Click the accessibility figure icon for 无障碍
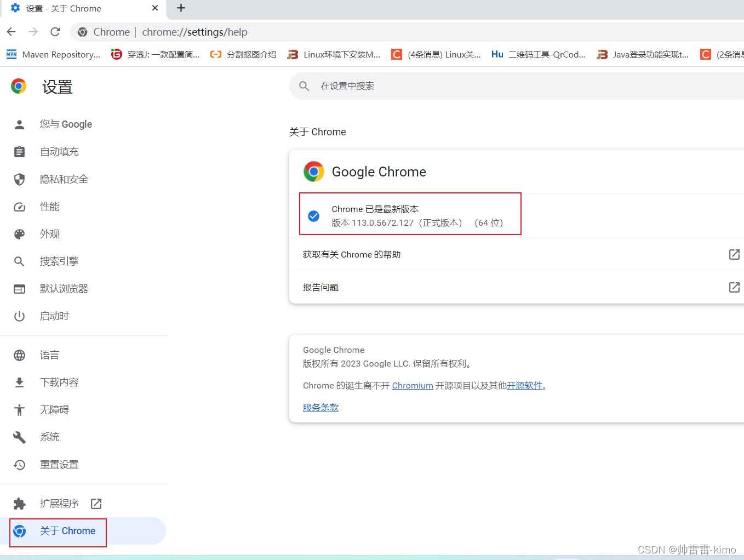744x560 pixels. (19, 410)
